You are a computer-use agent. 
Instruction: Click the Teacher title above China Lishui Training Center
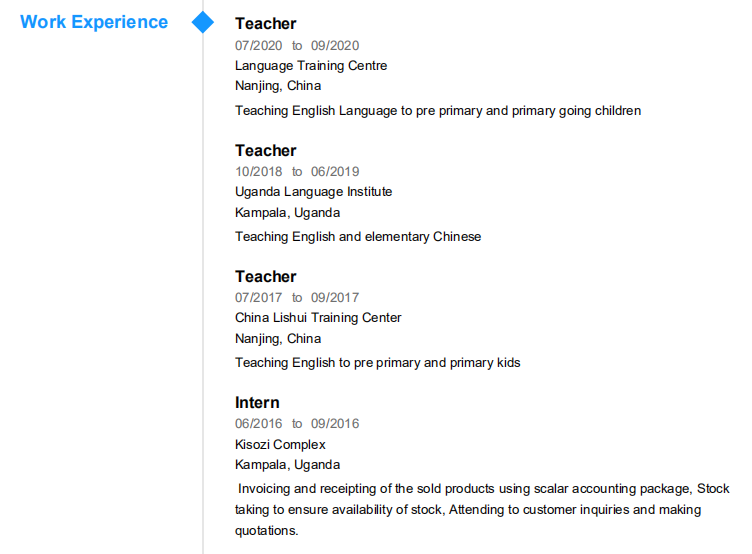tap(265, 276)
